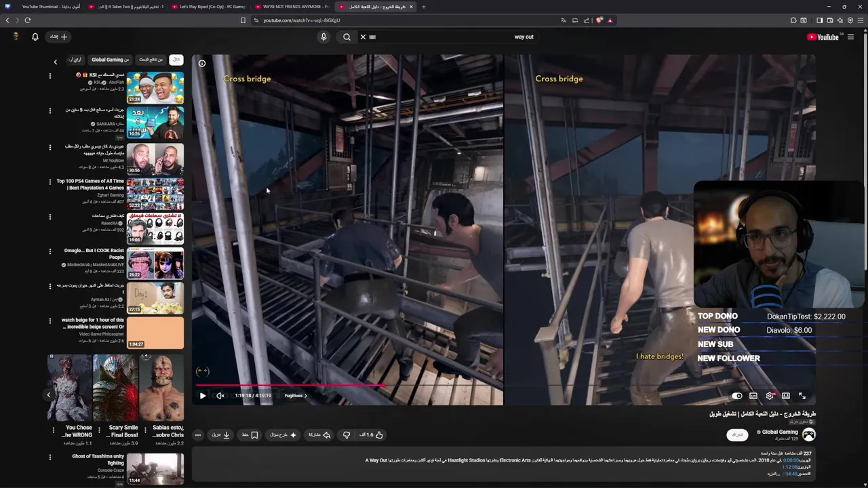Select the All filter chip

176,60
